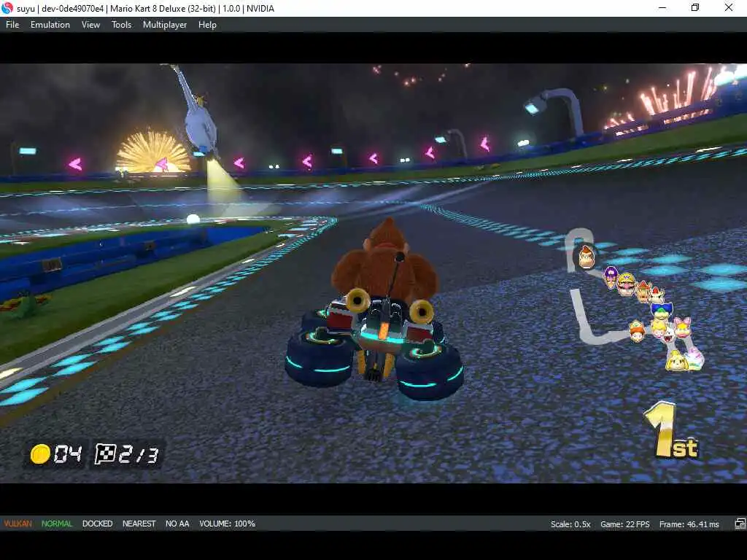The height and width of the screenshot is (560, 747).
Task: Toggle the DOCKED mode status button
Action: pos(97,524)
